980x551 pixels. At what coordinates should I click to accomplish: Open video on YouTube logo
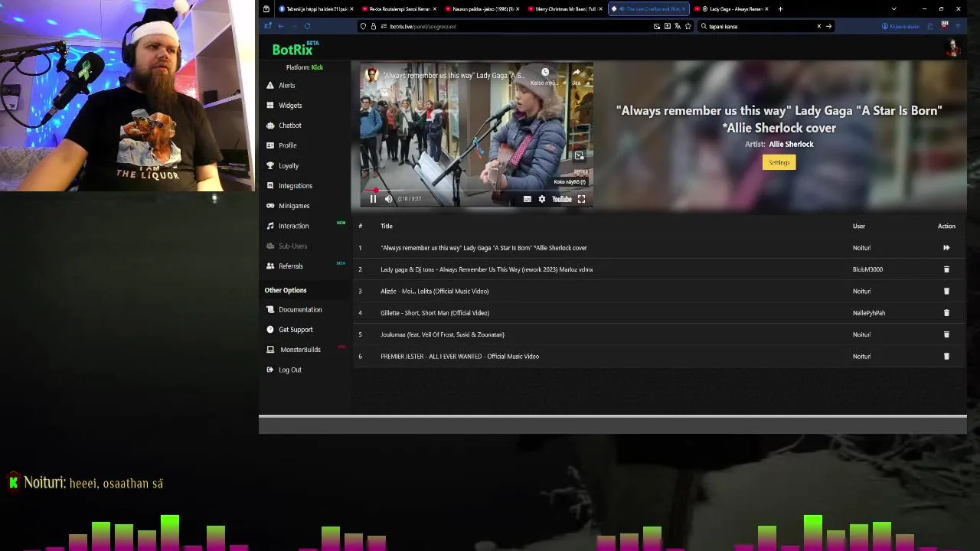562,199
